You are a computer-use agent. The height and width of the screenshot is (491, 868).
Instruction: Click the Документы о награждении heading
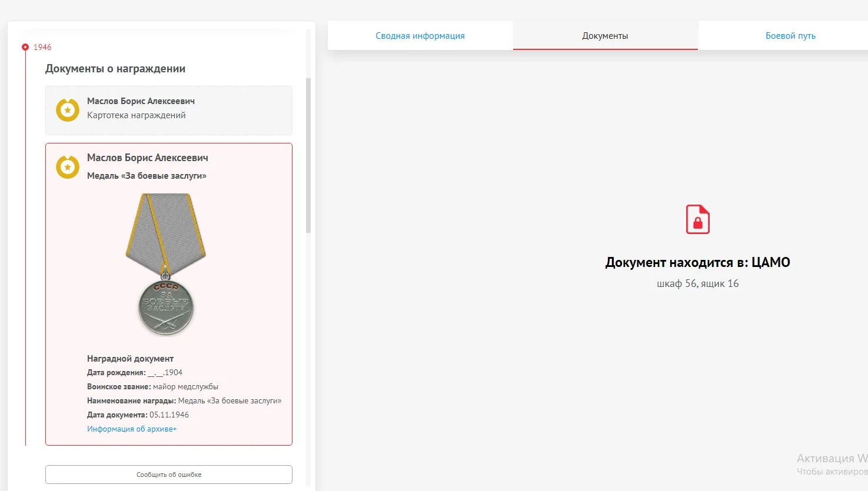115,69
